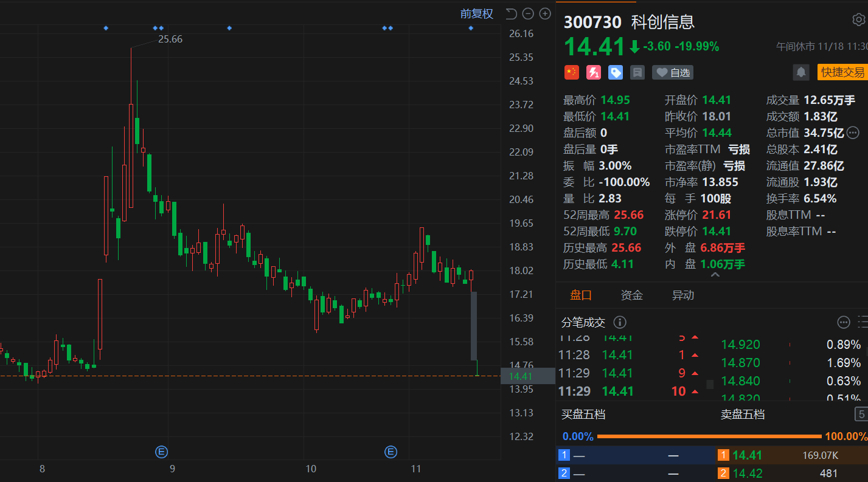Zoom in the candlestick chart

tap(545, 14)
